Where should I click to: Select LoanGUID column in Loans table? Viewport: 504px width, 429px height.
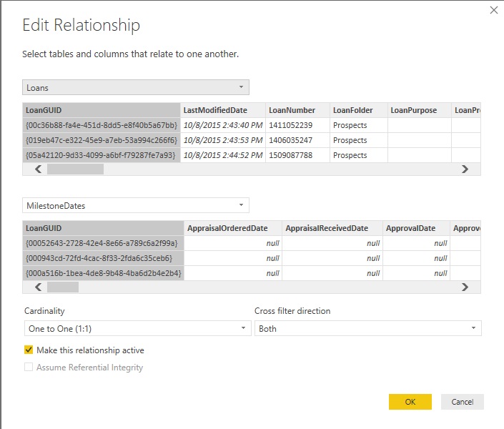pos(102,110)
